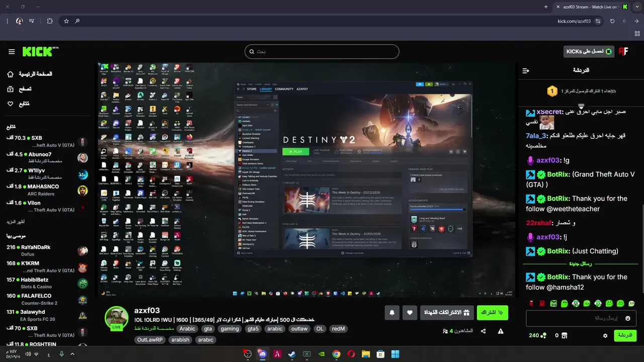The height and width of the screenshot is (362, 644).
Task: Reload the page in browser toolbar
Action: 612,21
